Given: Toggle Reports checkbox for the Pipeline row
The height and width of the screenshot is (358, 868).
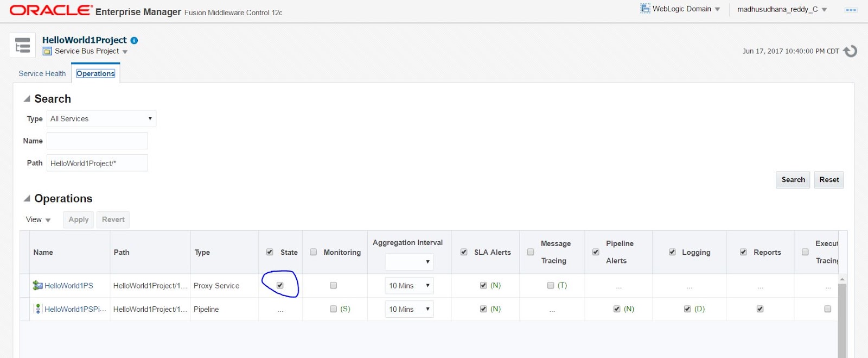Looking at the screenshot, I should [760, 309].
